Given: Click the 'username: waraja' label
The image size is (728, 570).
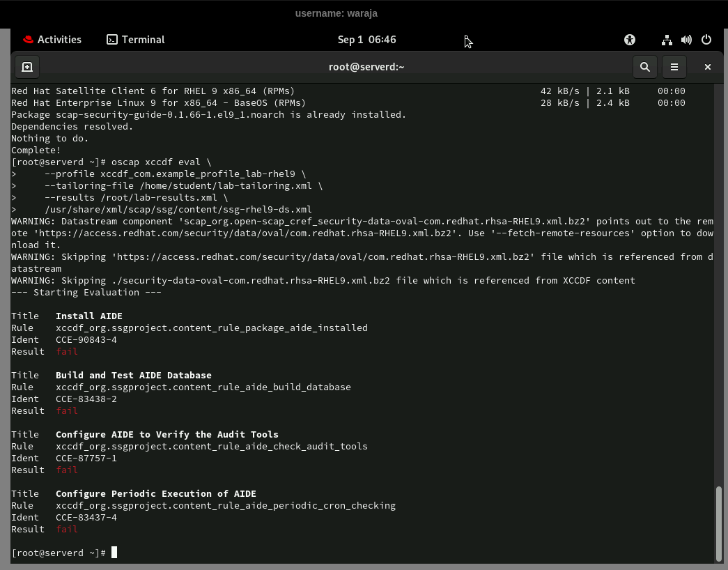Looking at the screenshot, I should pyautogui.click(x=336, y=13).
